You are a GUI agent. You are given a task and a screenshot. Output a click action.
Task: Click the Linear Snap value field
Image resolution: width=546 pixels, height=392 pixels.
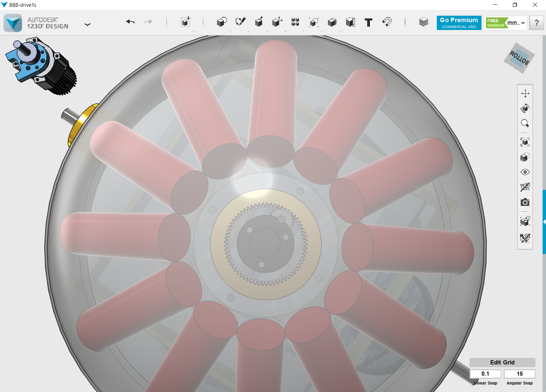point(485,374)
